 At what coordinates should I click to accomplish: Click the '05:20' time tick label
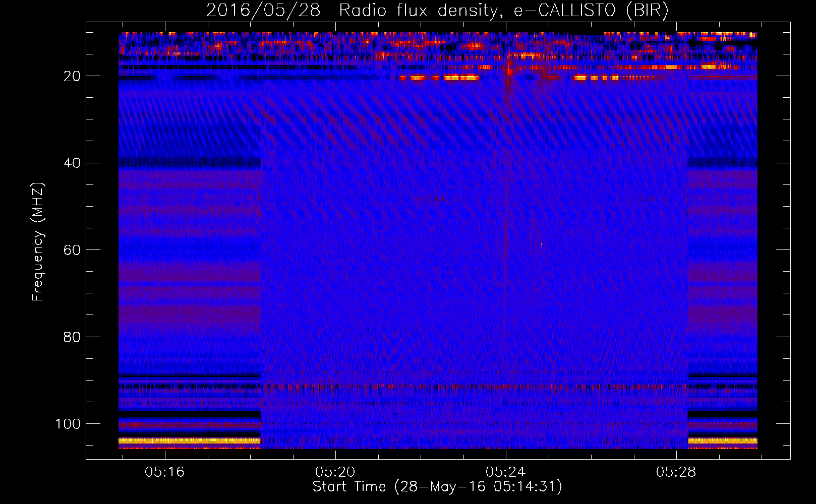[335, 472]
